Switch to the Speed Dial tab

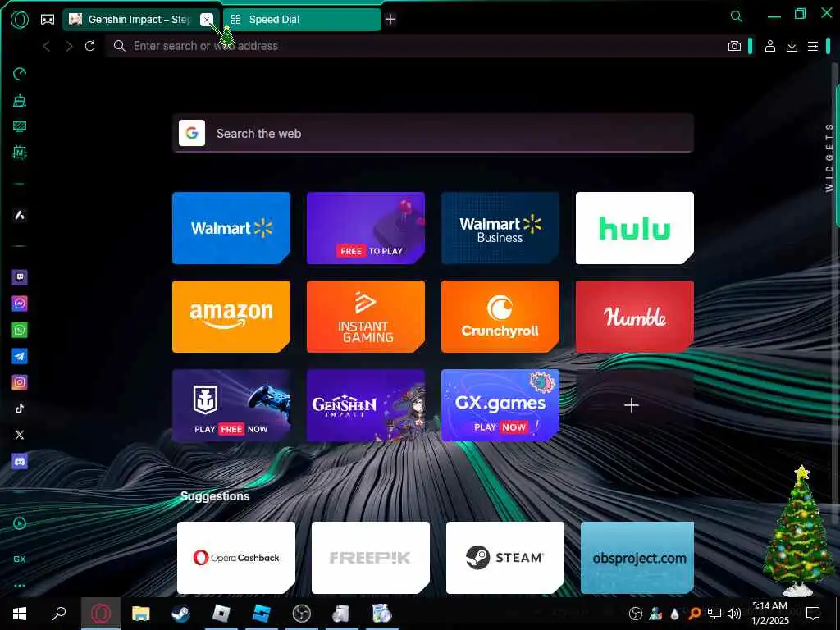pos(301,20)
